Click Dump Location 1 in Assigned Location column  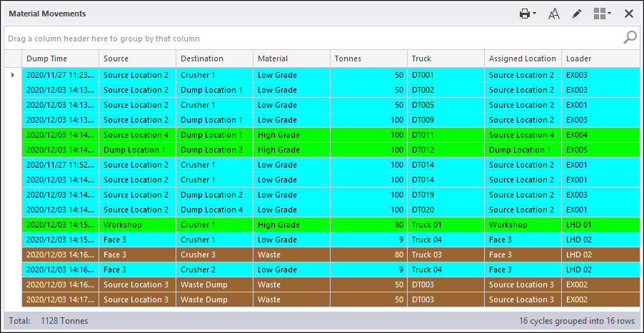point(523,150)
